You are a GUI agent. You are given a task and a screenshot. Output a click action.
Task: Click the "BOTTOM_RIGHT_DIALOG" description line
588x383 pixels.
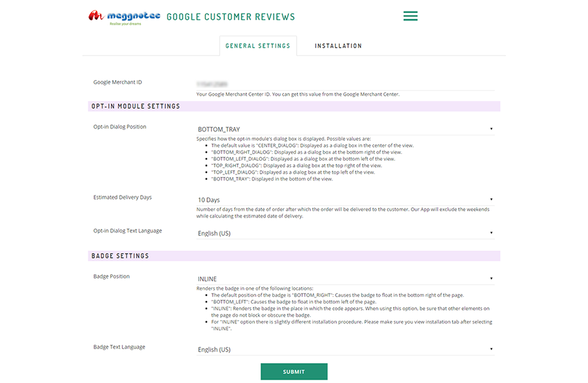point(306,153)
